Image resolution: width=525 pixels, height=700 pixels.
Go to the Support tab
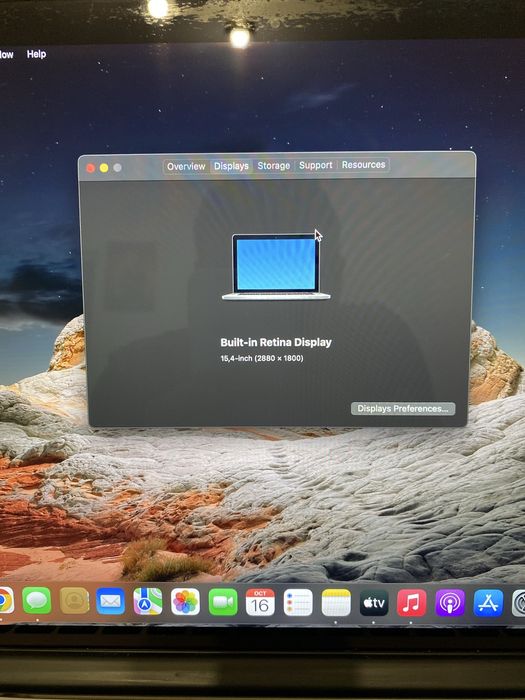coord(315,165)
